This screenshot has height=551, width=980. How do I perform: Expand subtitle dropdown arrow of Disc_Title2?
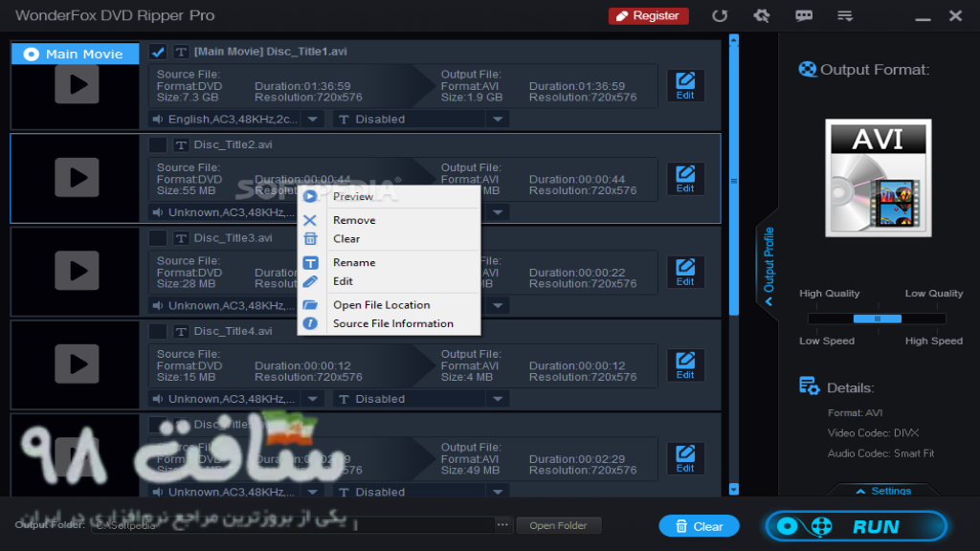tap(498, 212)
